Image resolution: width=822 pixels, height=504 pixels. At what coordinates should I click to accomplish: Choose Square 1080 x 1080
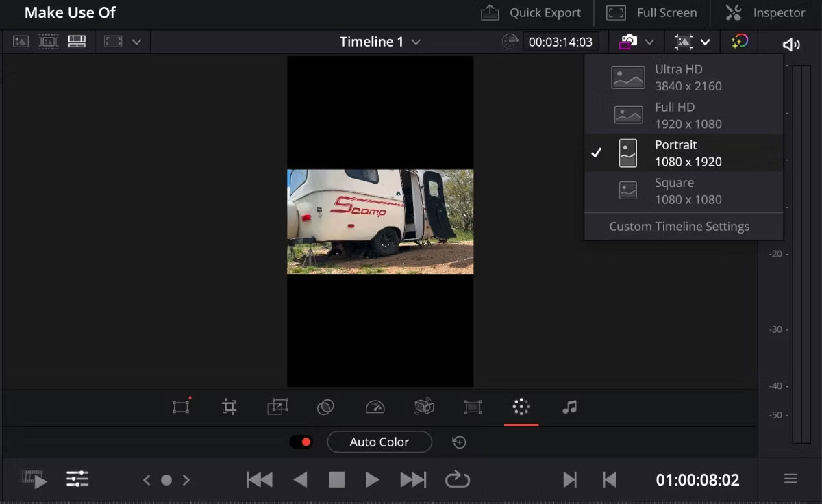pos(684,191)
